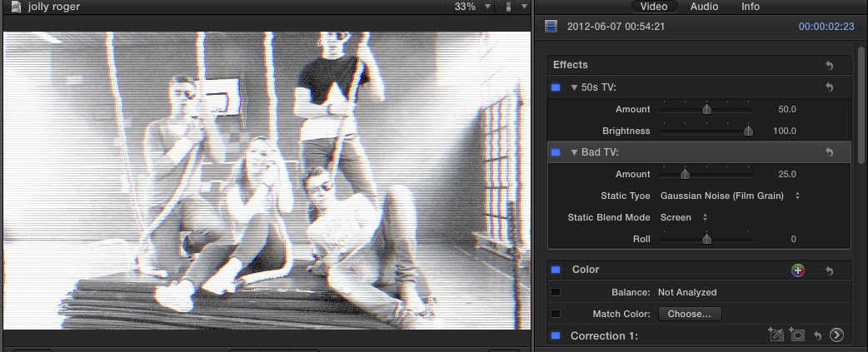Toggle the Color section off

coord(556,270)
